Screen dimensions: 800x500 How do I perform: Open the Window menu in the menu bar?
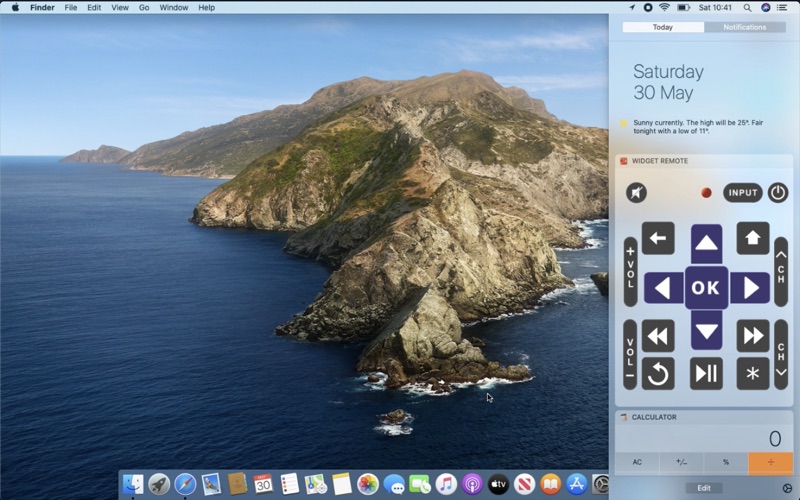tap(173, 7)
